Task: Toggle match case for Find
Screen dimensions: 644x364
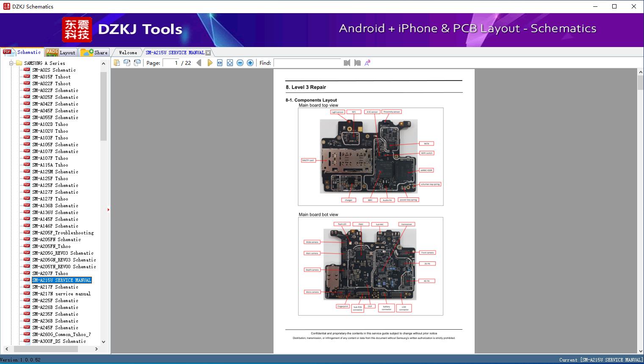Action: (368, 63)
